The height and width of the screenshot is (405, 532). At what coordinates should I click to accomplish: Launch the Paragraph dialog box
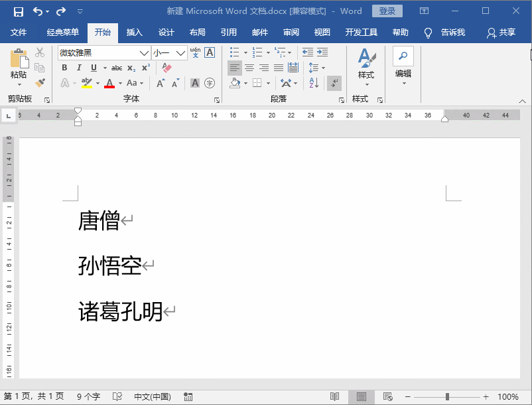tap(342, 100)
